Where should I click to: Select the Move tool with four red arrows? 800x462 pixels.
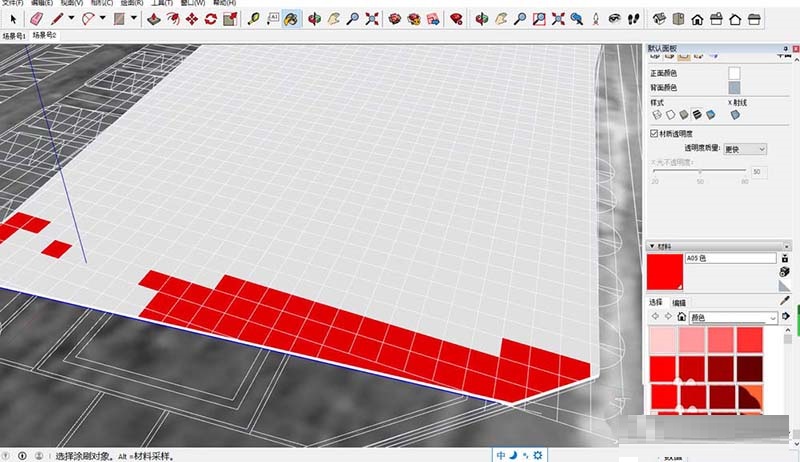point(192,19)
